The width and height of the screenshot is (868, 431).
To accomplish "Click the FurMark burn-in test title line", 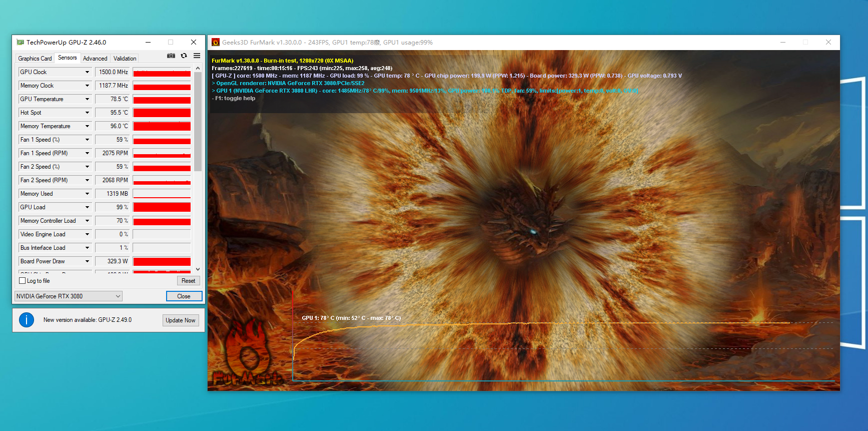I will 282,61.
